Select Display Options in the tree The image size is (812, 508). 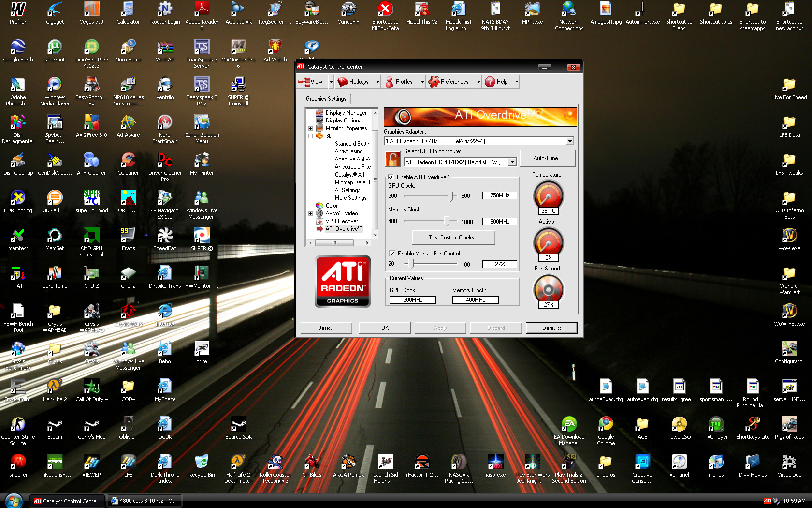(x=343, y=120)
